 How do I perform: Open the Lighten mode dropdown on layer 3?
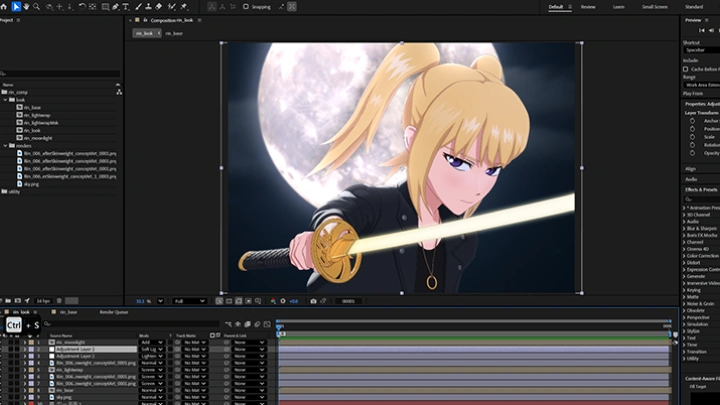152,356
